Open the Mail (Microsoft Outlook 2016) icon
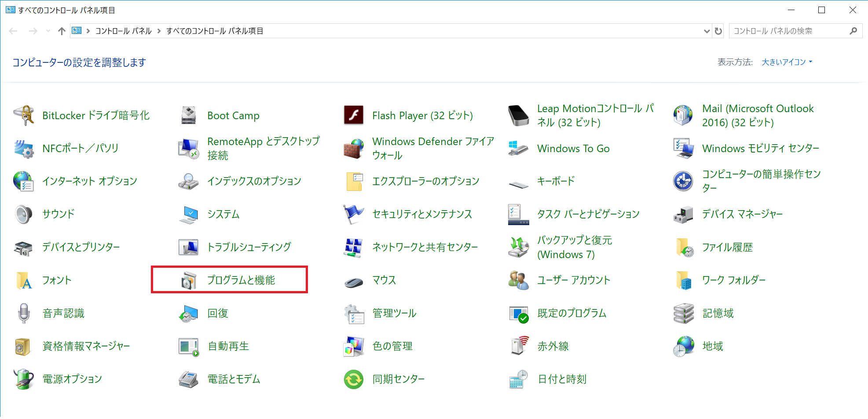Viewport: 868px width, 419px height. click(x=684, y=116)
